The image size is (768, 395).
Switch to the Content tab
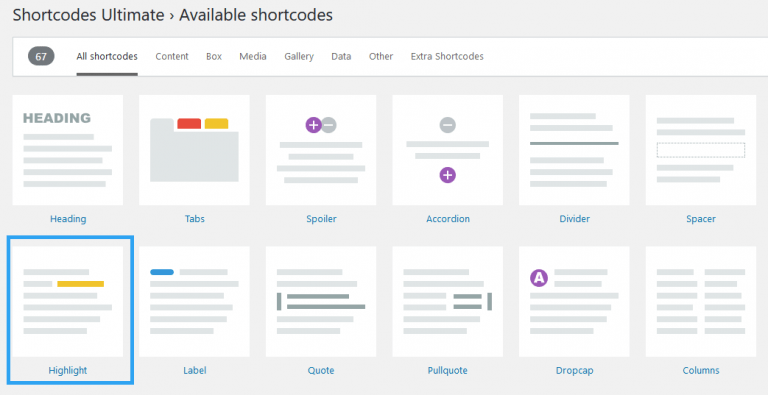pyautogui.click(x=172, y=56)
